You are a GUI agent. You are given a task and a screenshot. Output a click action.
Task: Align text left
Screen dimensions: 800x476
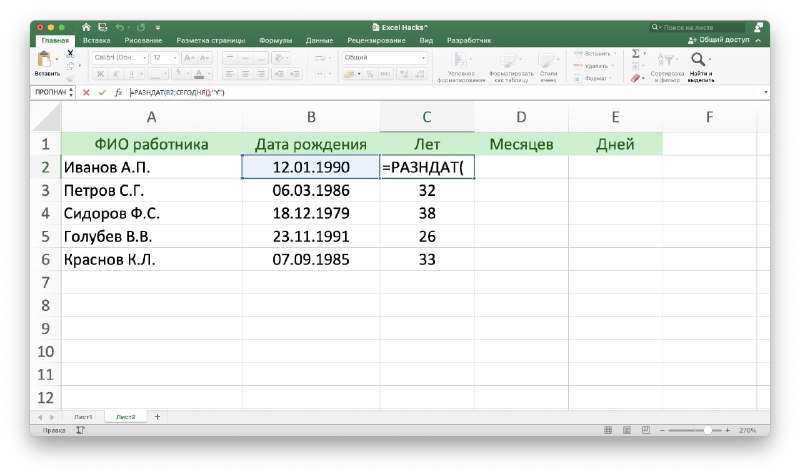coord(230,74)
